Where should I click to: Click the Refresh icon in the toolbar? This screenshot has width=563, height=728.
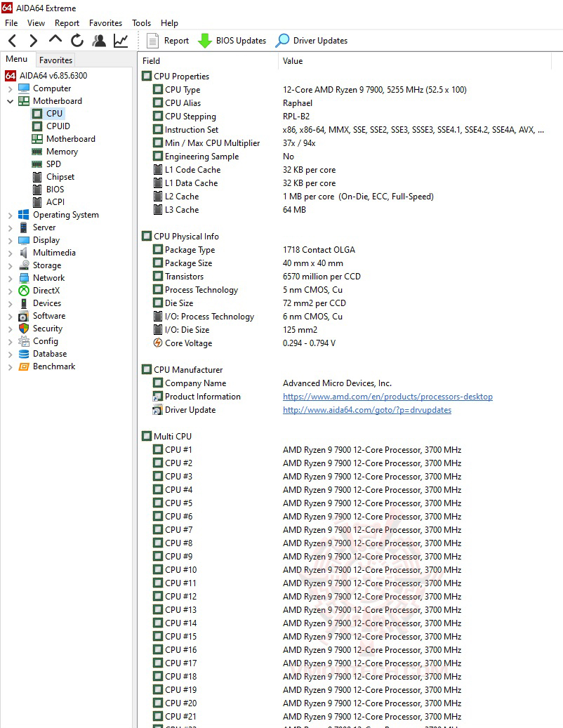77,41
